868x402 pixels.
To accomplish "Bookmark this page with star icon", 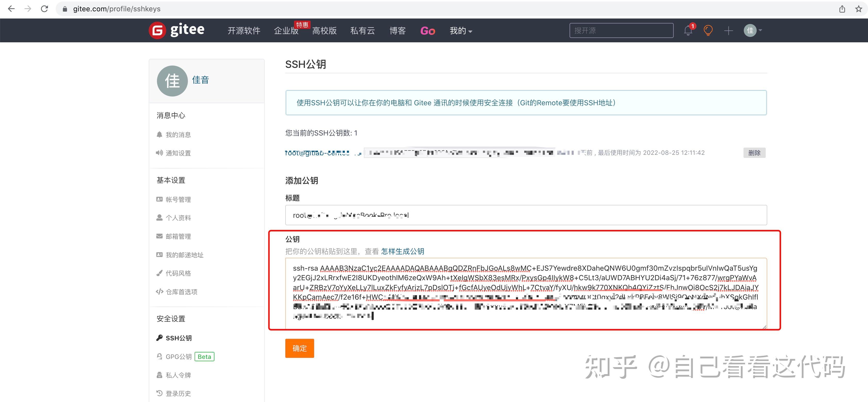I will pyautogui.click(x=858, y=9).
